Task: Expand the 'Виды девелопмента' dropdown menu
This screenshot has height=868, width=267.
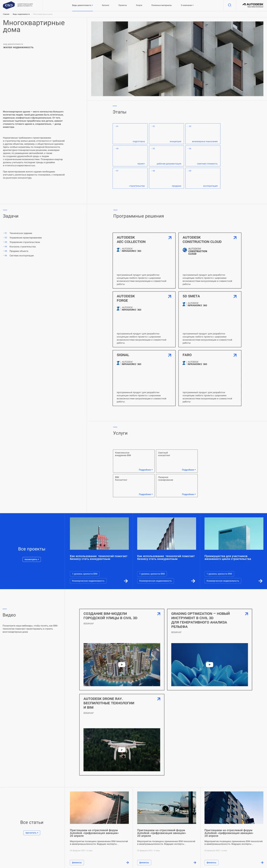Action: [82, 5]
